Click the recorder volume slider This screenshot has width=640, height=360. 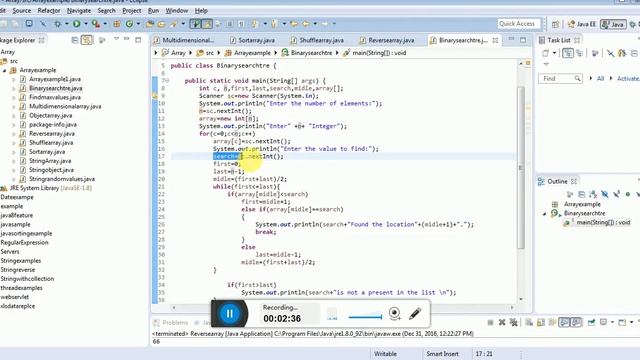(365, 317)
